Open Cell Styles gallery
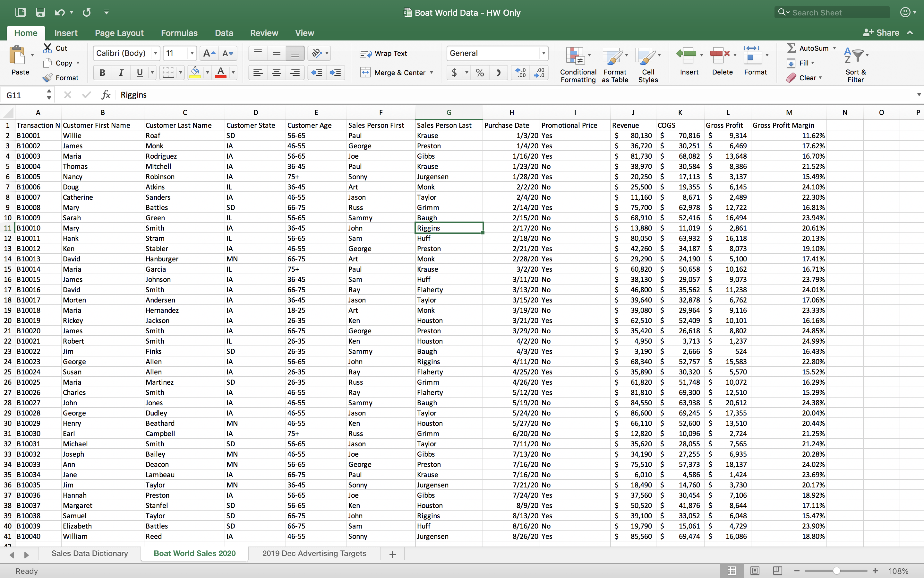 648,65
